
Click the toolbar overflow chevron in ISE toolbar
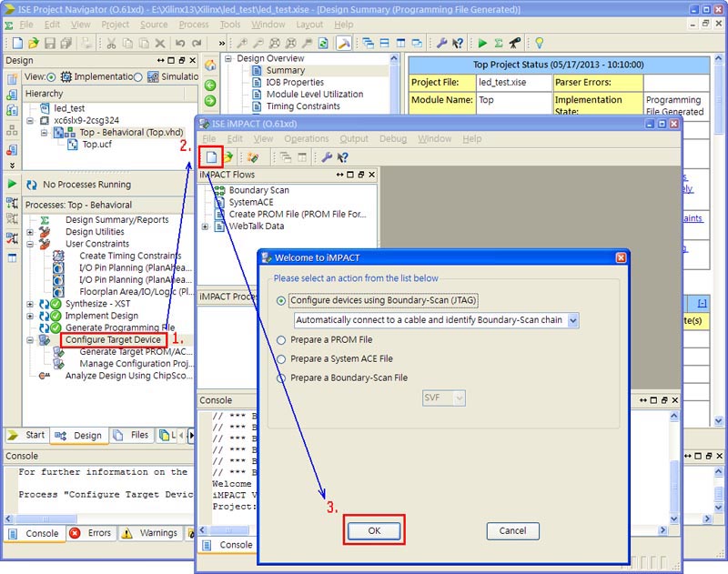[x=222, y=44]
